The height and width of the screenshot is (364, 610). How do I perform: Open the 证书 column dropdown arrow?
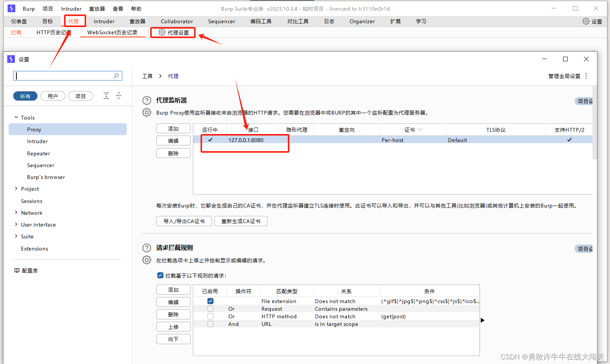(x=420, y=129)
